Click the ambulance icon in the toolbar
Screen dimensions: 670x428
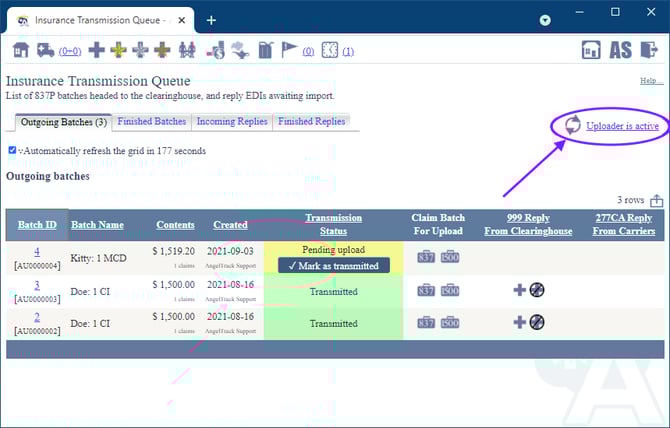click(45, 50)
